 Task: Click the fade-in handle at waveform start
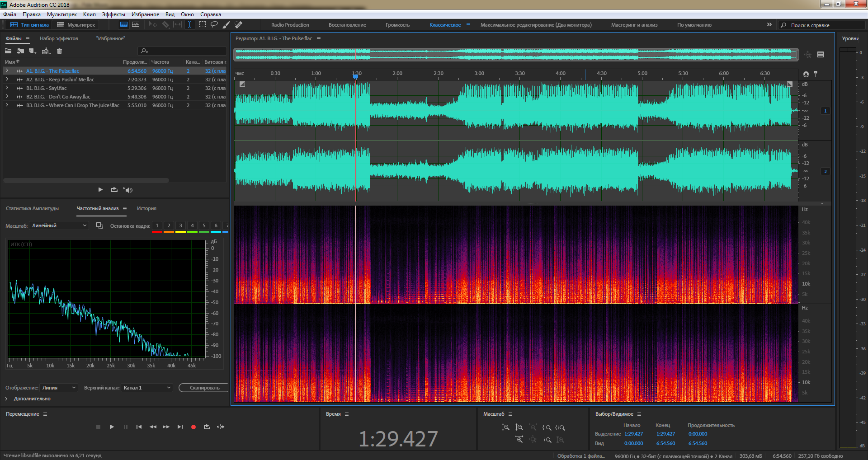pos(242,84)
